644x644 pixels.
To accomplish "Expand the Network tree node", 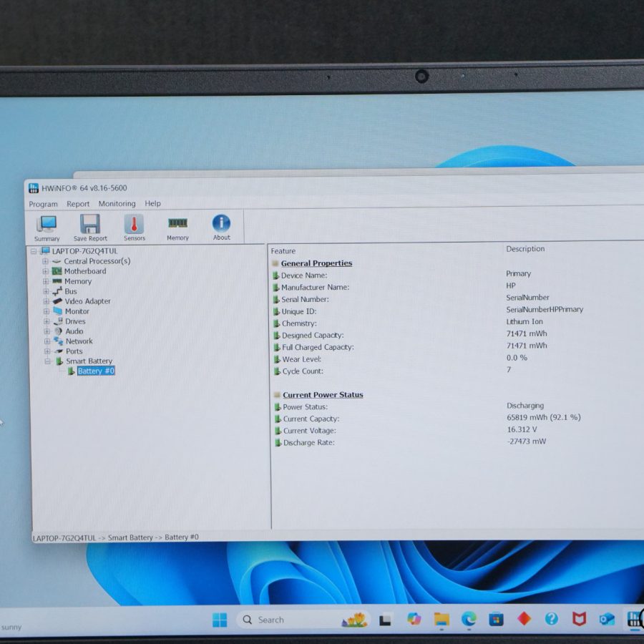I will (47, 341).
